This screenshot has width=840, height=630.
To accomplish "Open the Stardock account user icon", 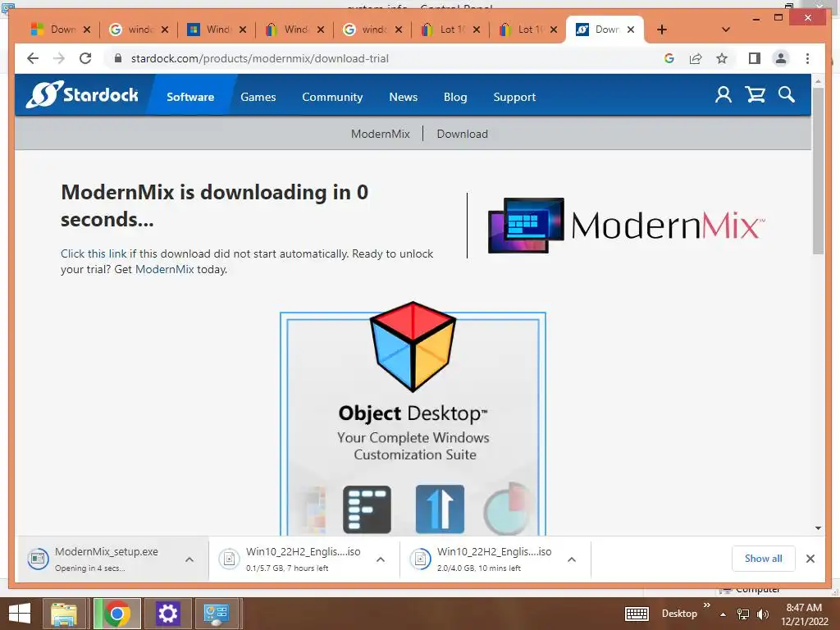I will [x=724, y=95].
